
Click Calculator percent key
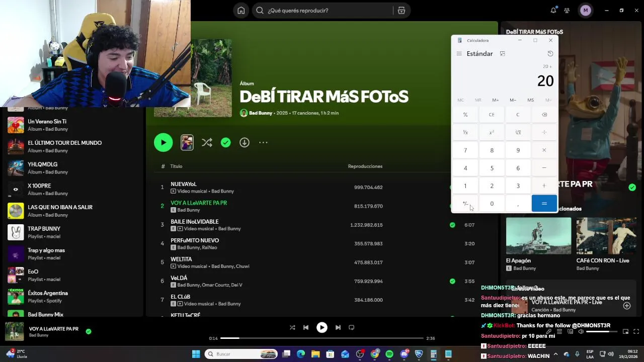(x=465, y=115)
